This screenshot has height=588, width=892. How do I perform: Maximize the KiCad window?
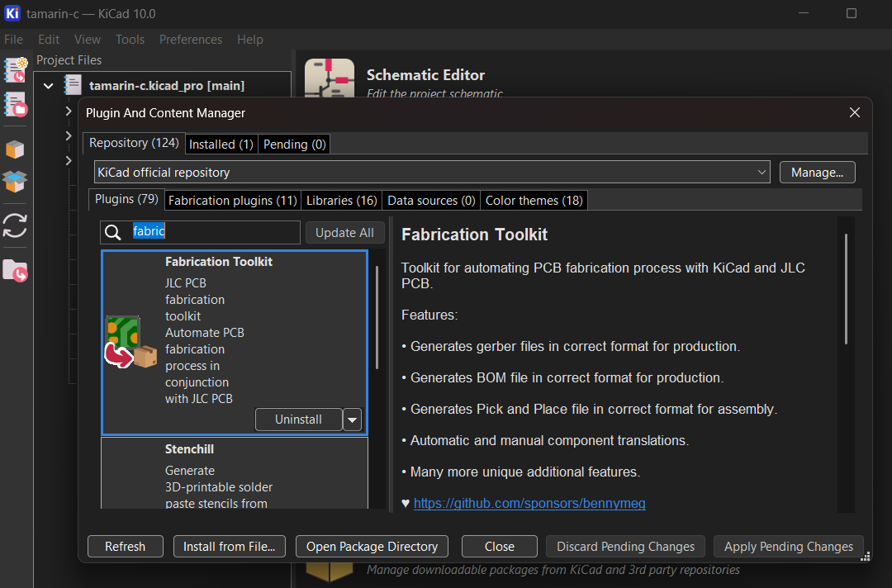(x=851, y=13)
